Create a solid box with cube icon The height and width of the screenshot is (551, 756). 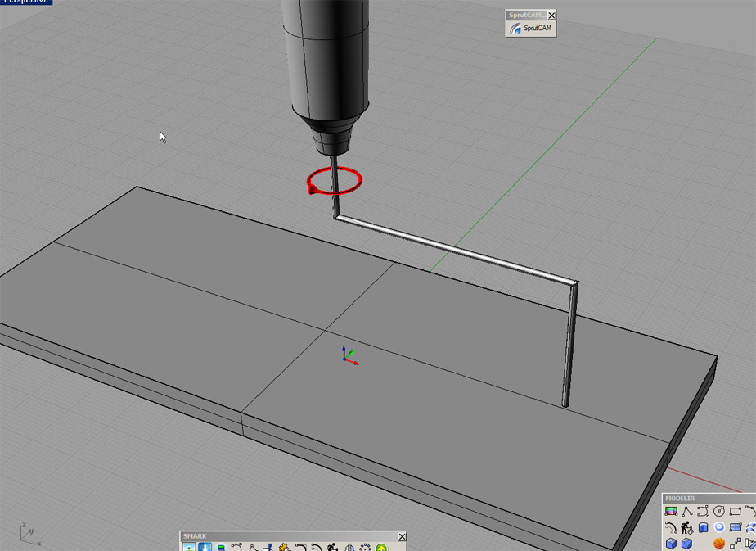(x=671, y=544)
